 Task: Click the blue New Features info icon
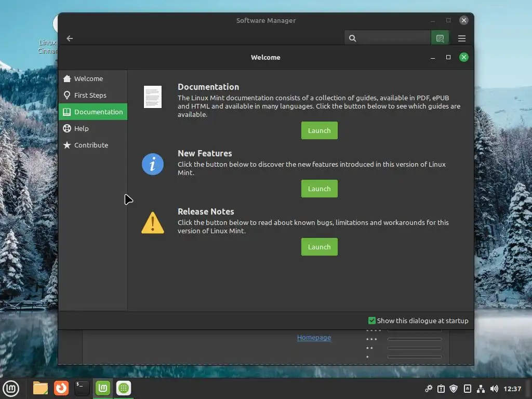(x=153, y=164)
